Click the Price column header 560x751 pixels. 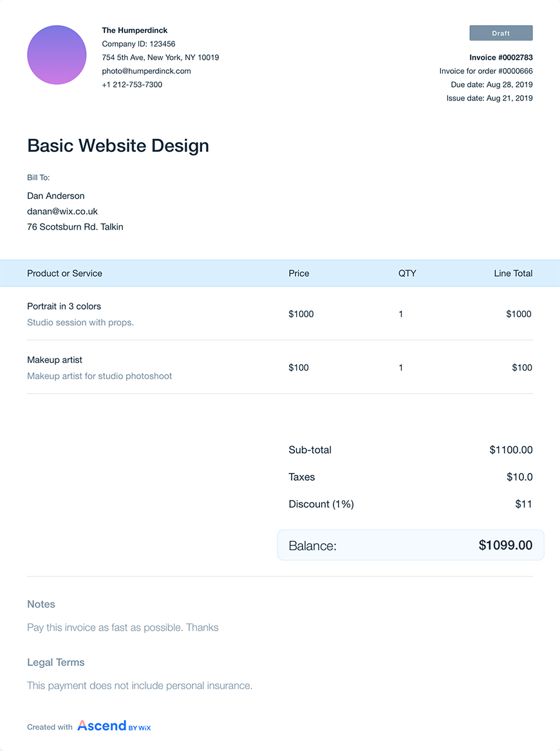click(x=299, y=274)
